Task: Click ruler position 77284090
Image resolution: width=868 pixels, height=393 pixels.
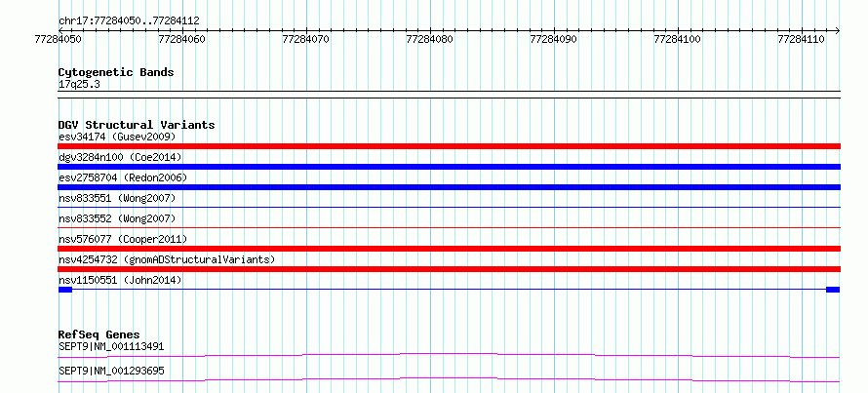Action: click(554, 39)
